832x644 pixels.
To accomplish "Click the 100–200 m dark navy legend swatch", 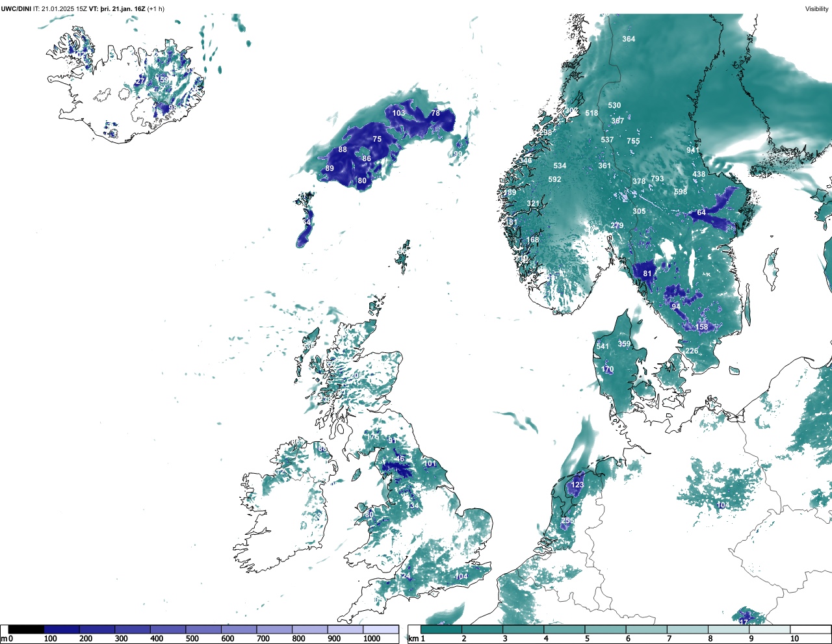I will coord(62,629).
